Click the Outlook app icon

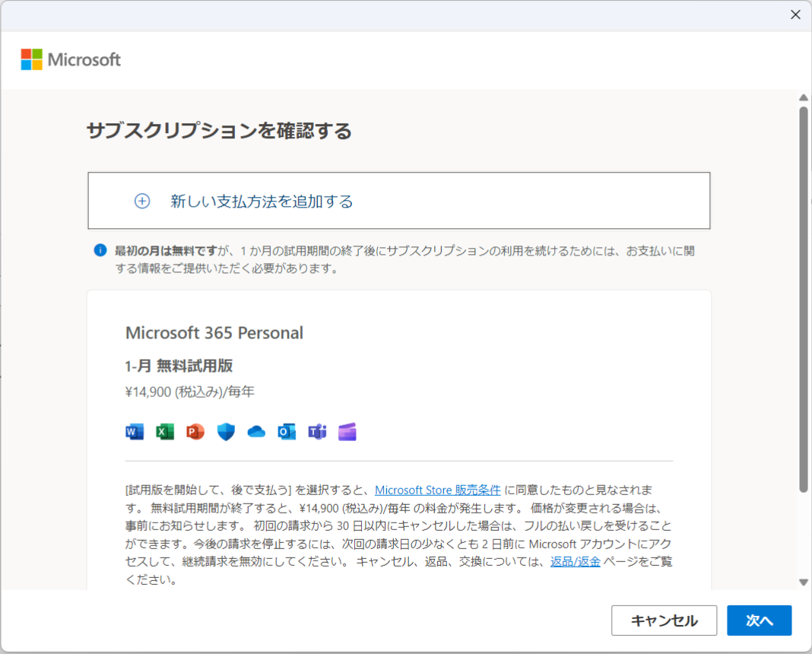coord(287,431)
